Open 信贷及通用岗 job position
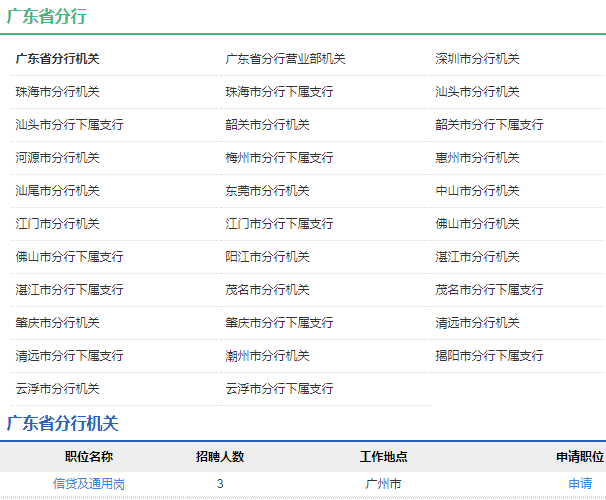The width and height of the screenshot is (606, 500). [89, 484]
